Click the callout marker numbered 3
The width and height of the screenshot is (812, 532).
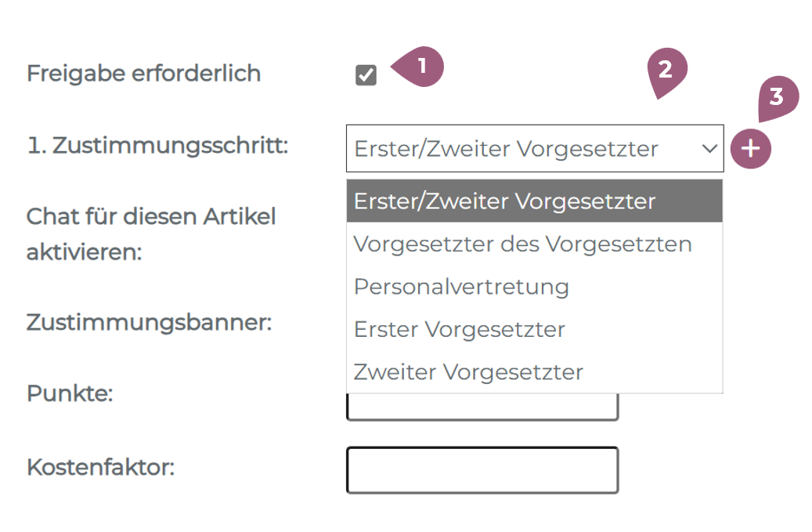tap(776, 98)
